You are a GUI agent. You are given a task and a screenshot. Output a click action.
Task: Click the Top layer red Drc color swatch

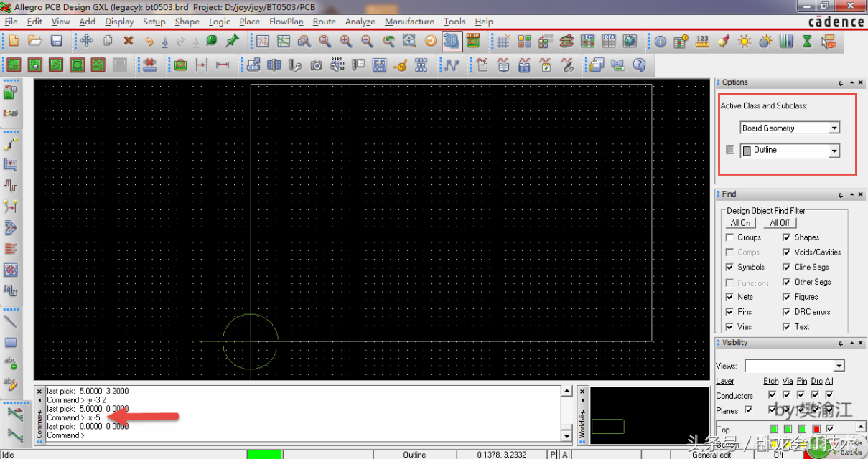point(816,429)
